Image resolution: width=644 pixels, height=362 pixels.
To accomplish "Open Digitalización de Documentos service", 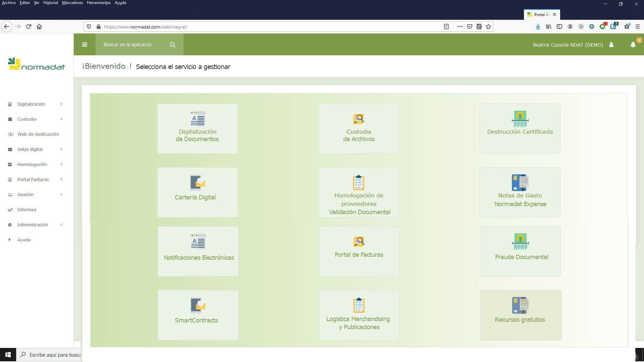I will [x=198, y=129].
